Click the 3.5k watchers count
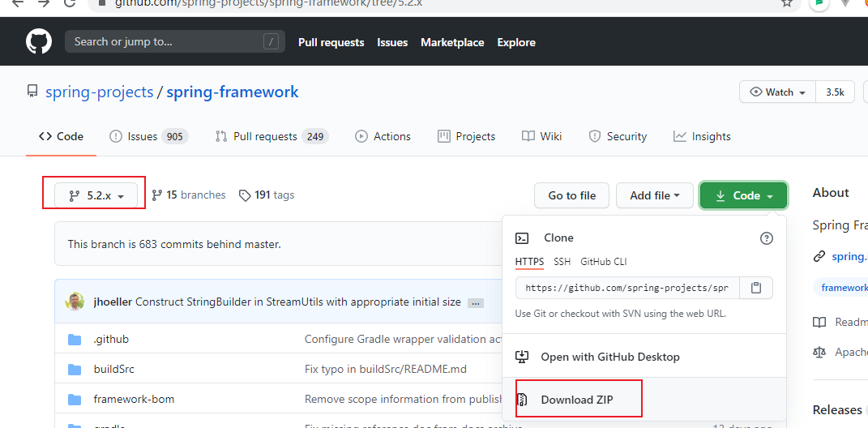868x428 pixels. [x=835, y=92]
